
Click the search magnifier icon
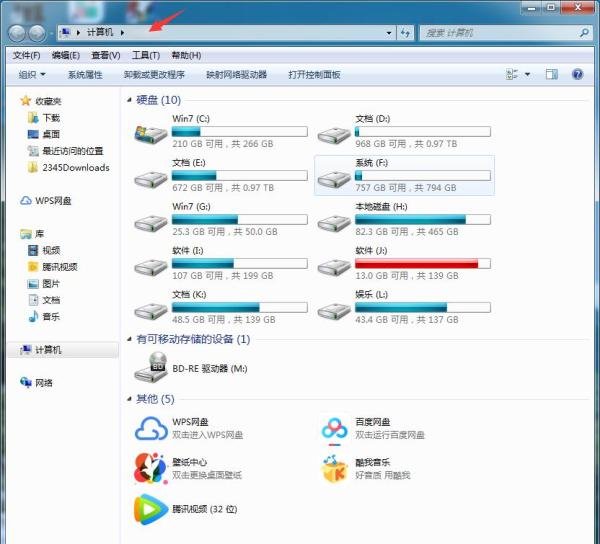(584, 33)
